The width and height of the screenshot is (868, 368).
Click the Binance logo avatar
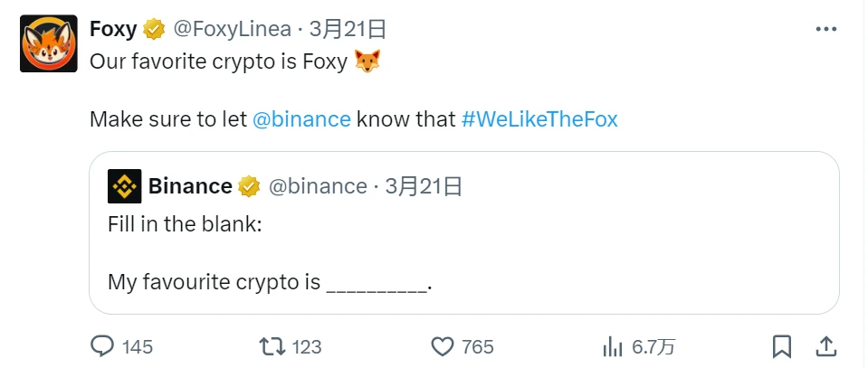pyautogui.click(x=124, y=186)
